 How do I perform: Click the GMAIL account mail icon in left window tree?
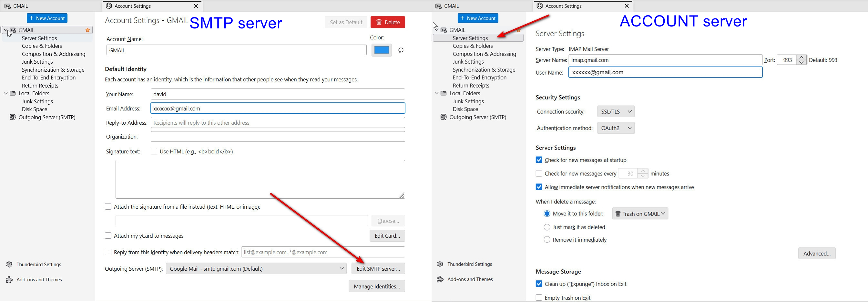(x=13, y=30)
